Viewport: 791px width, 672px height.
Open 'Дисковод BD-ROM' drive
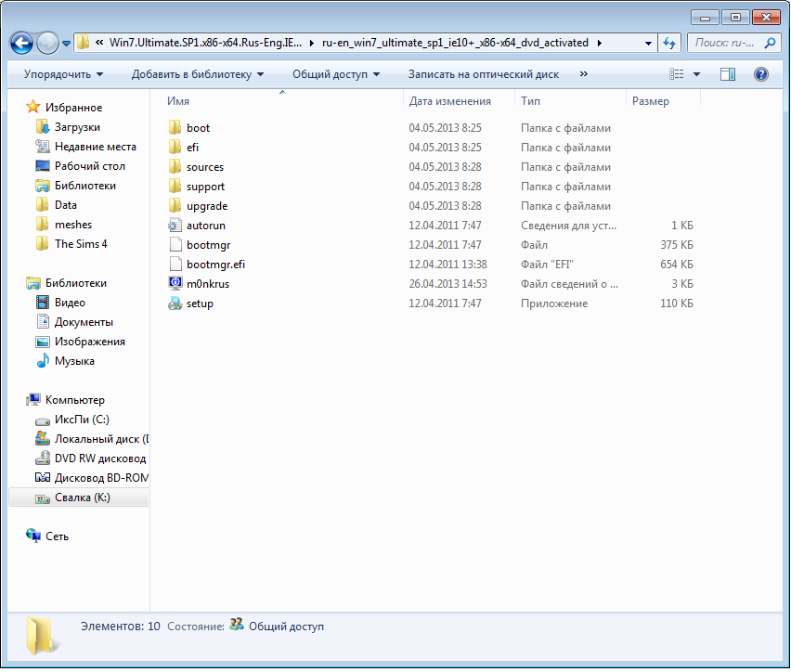(101, 478)
